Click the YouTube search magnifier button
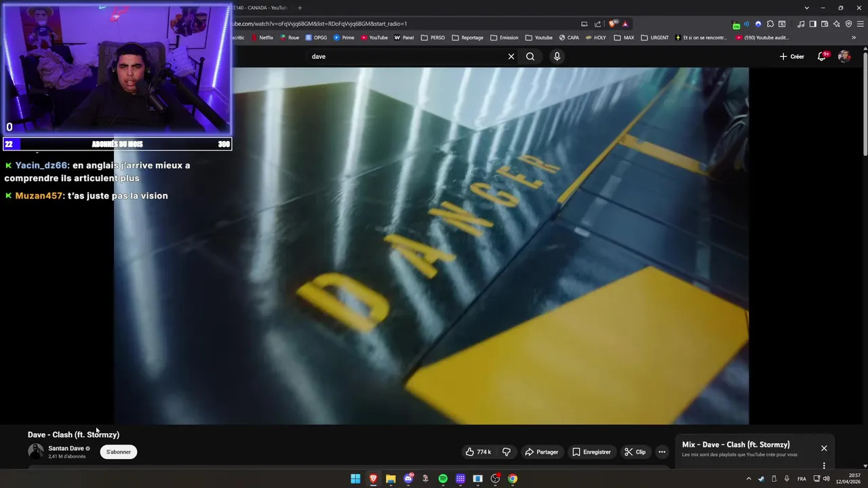 pos(530,56)
